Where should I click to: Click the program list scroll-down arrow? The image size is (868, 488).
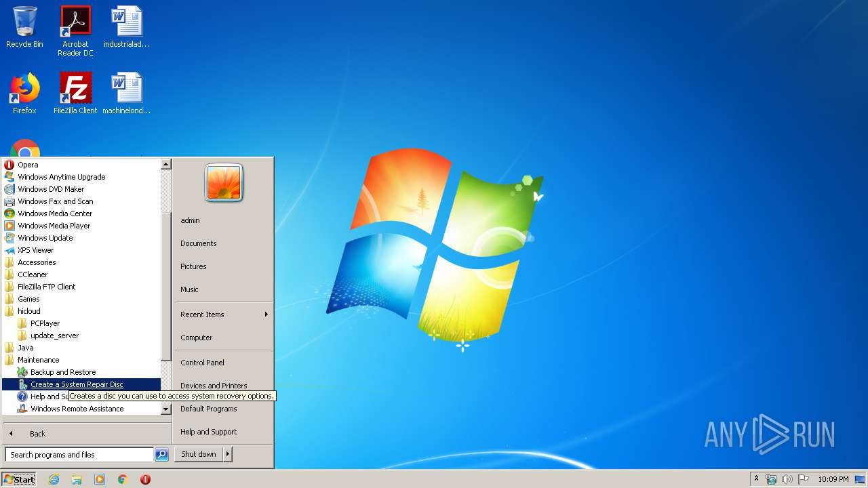tap(165, 409)
